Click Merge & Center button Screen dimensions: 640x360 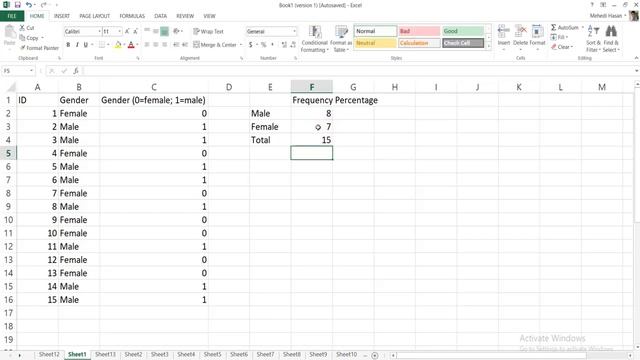[215, 44]
